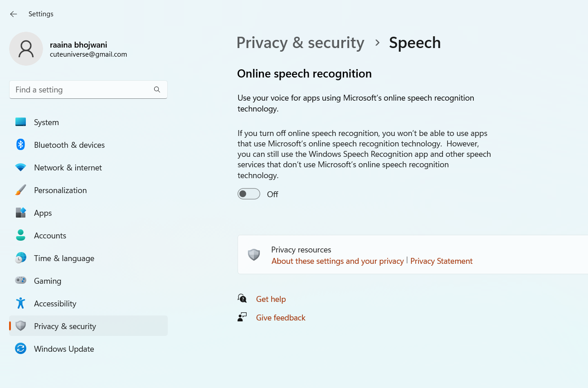
Task: Click the Accounts person icon
Action: [x=20, y=236]
